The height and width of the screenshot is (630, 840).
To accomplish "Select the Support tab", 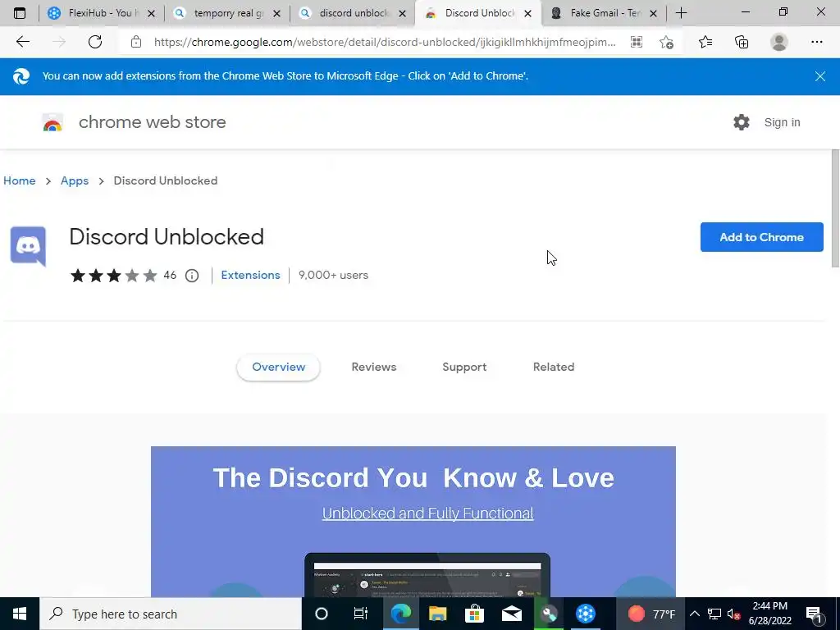I will pyautogui.click(x=464, y=367).
